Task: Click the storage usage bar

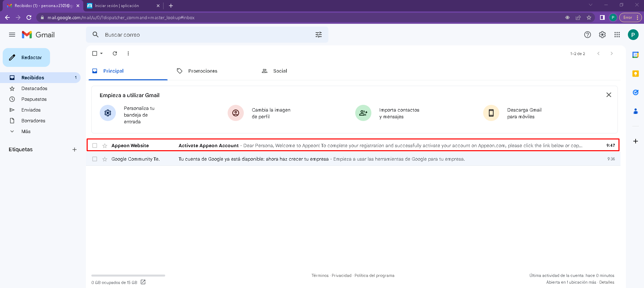Action: 128,276
